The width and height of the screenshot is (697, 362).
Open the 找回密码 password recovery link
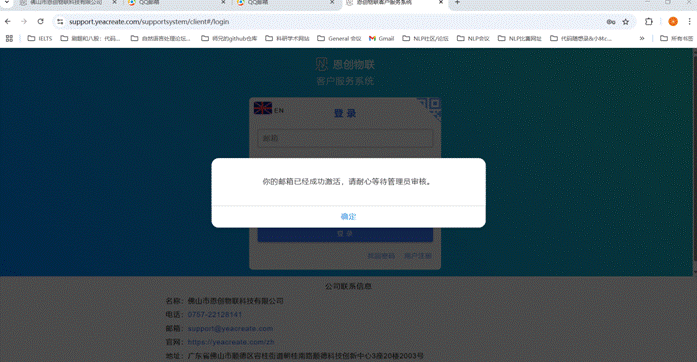tap(381, 256)
